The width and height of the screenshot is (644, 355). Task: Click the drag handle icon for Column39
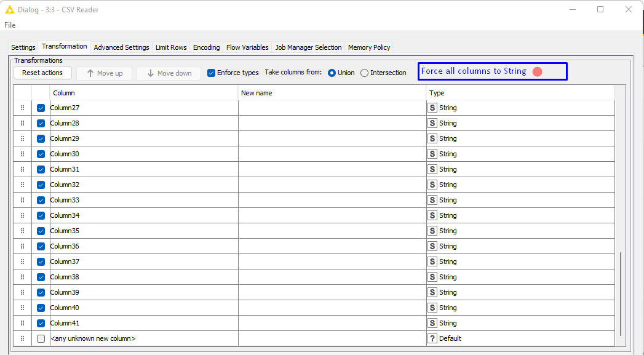point(22,292)
